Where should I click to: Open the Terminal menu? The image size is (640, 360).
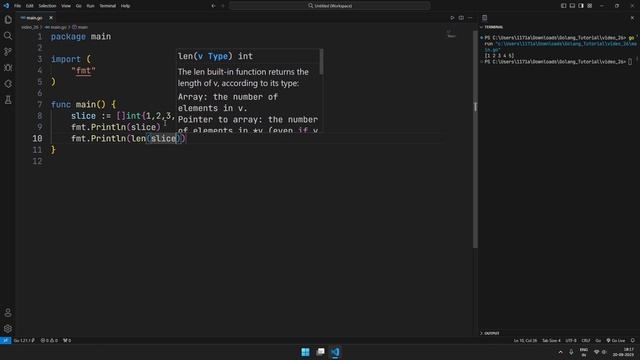tap(108, 6)
